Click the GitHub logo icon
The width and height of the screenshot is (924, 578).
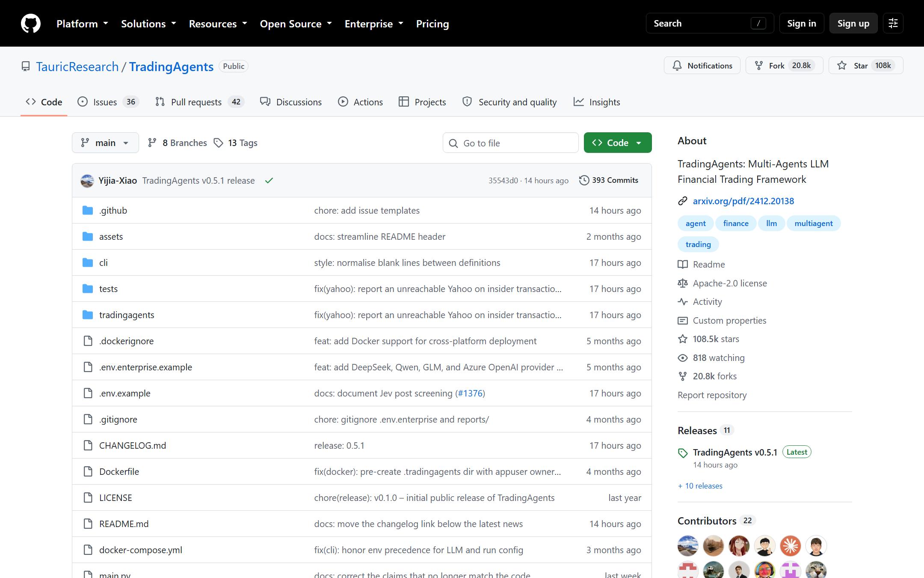[31, 23]
